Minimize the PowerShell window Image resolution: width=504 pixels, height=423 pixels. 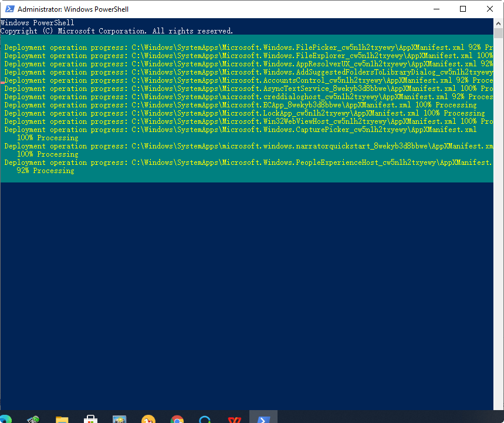(436, 9)
